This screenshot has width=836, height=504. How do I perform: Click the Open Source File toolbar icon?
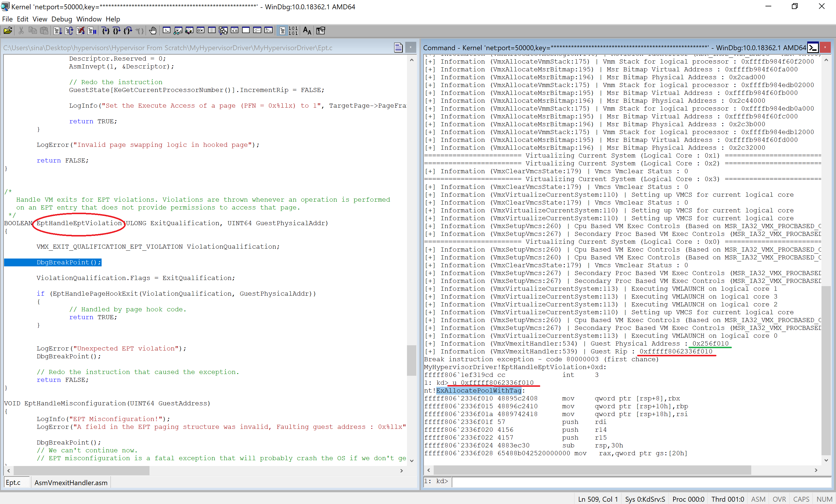click(8, 31)
